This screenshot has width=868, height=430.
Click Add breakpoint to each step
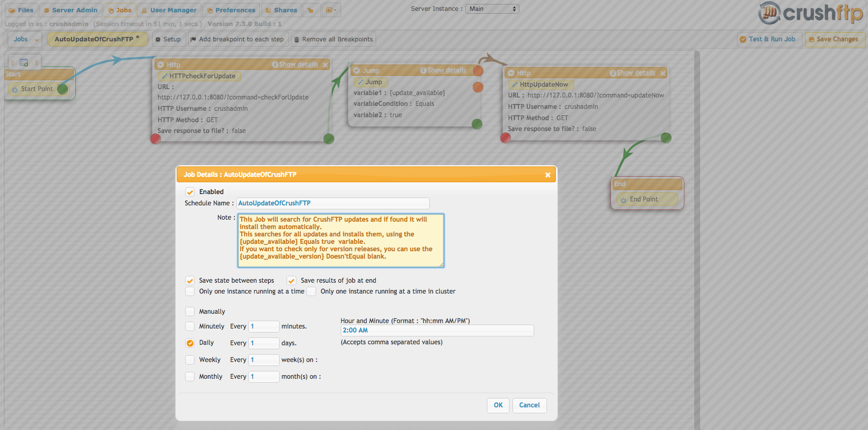237,39
